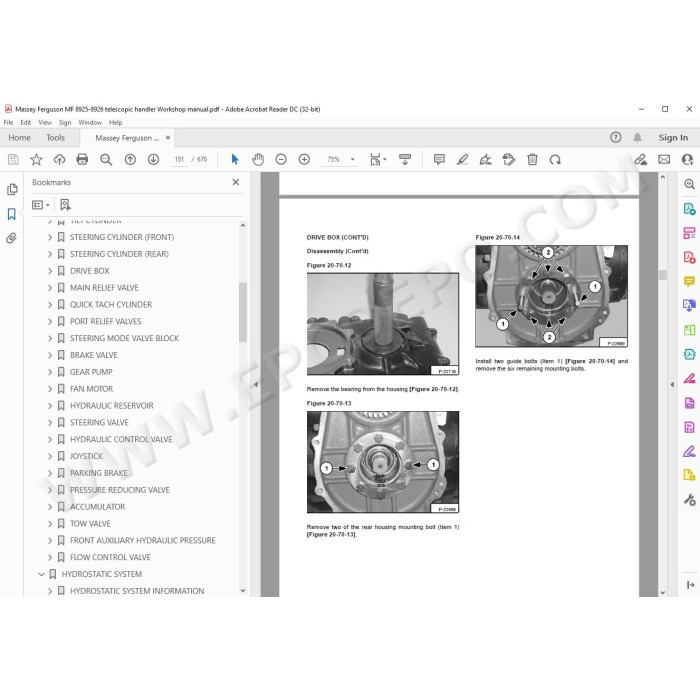Switch to the Tools tab
700x700 pixels.
55,138
